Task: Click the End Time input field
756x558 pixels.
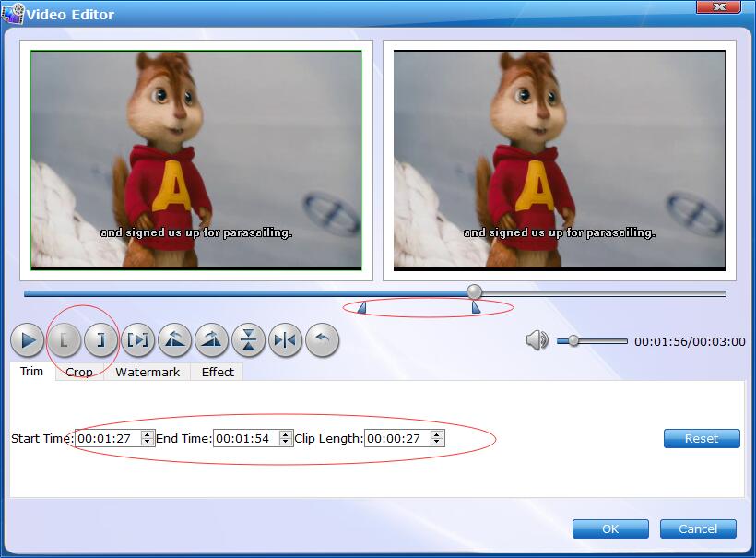Action: point(246,438)
